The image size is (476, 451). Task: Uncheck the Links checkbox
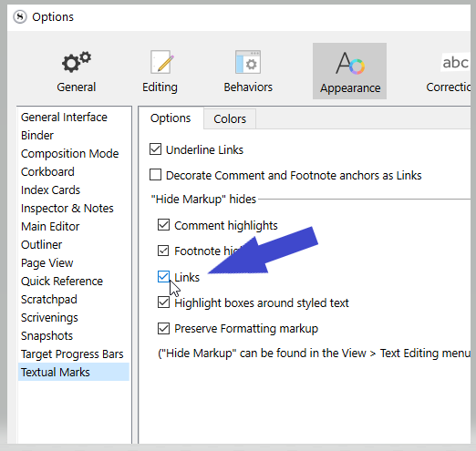point(163,277)
